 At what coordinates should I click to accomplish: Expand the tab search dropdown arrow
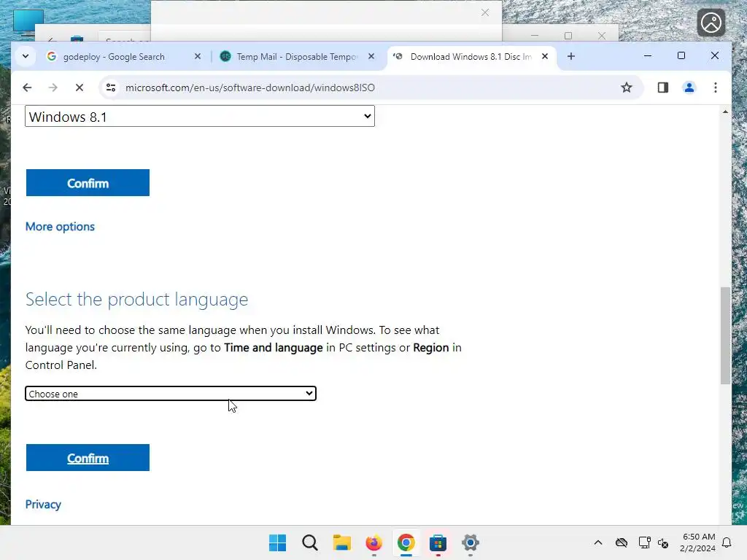tap(26, 56)
